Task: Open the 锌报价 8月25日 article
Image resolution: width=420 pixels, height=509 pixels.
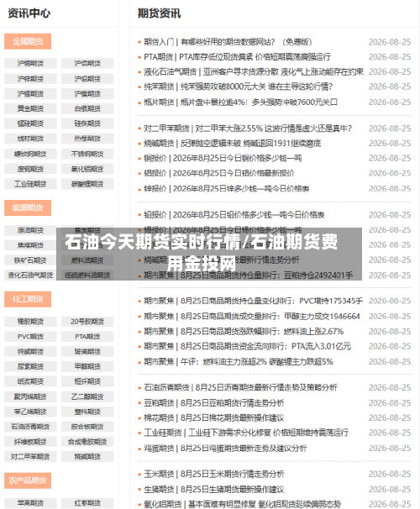Action: 227,189
